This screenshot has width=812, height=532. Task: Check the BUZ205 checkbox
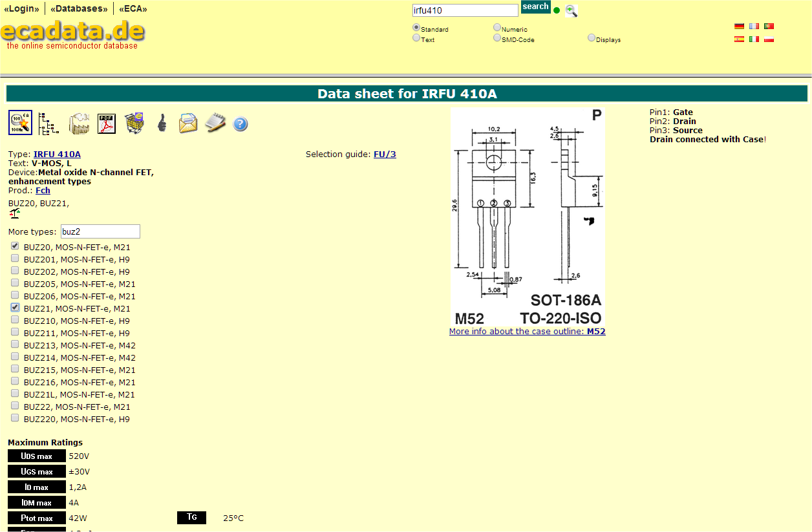pyautogui.click(x=15, y=283)
